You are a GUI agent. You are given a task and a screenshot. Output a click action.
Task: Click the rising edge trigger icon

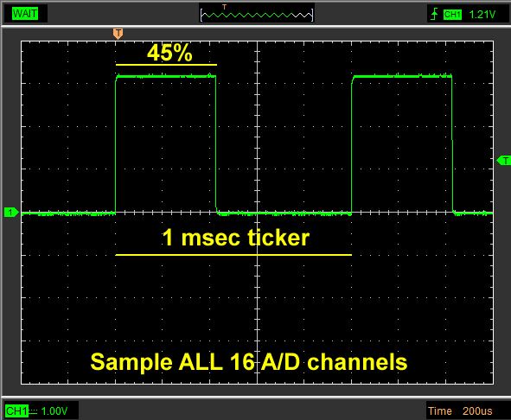tap(434, 15)
